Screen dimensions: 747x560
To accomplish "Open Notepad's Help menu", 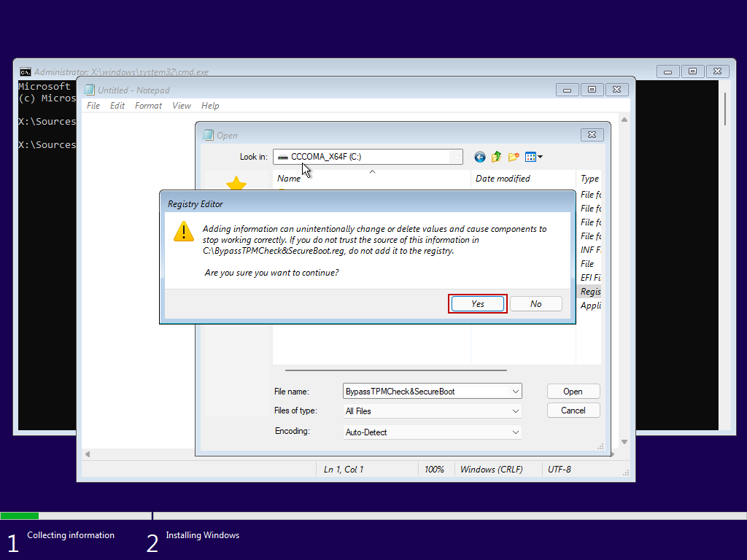I will (210, 106).
